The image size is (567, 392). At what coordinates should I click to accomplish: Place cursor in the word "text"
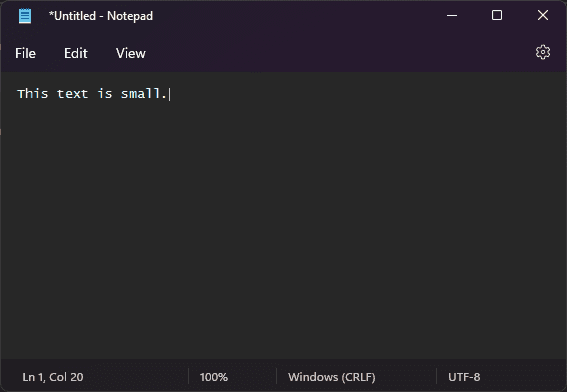click(72, 94)
